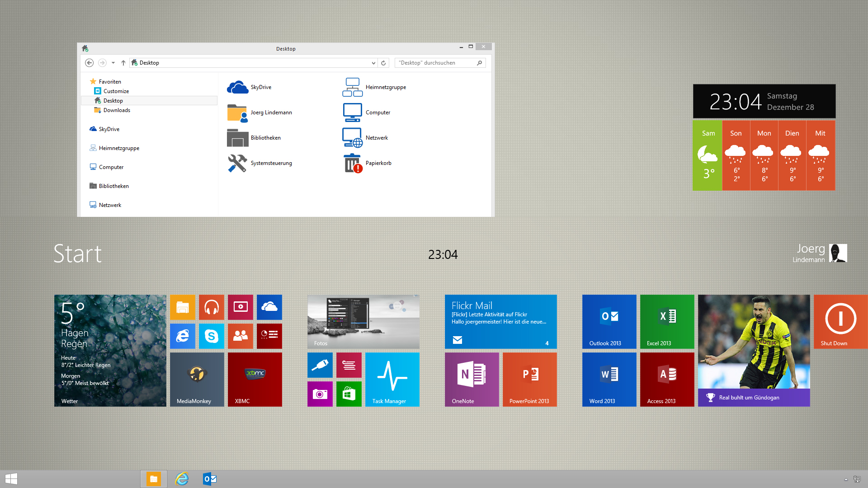Viewport: 868px width, 488px height.
Task: Open the Gündogan sports news tile
Action: pyautogui.click(x=754, y=351)
